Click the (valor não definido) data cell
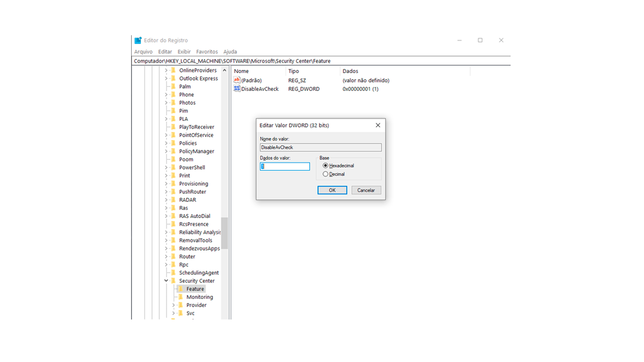 [x=366, y=80]
